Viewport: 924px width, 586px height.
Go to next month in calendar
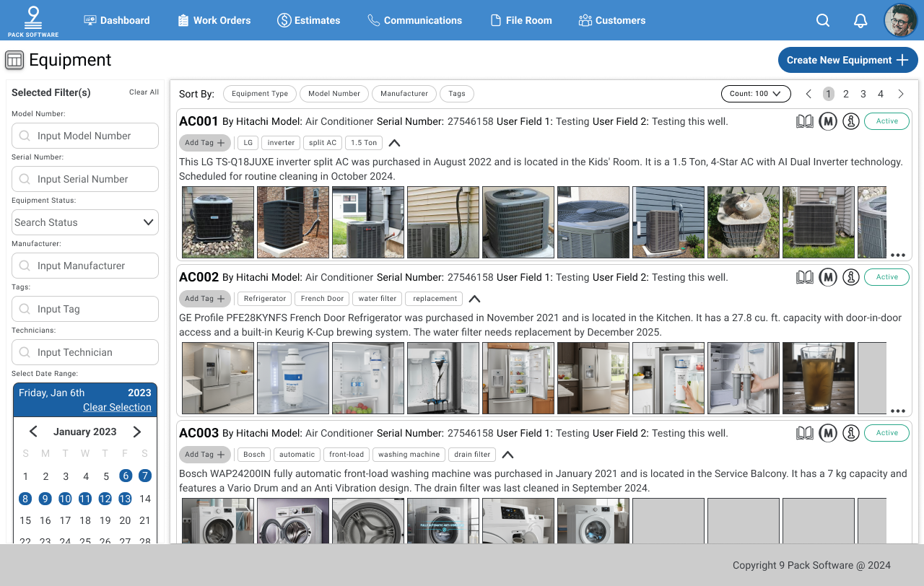(137, 432)
